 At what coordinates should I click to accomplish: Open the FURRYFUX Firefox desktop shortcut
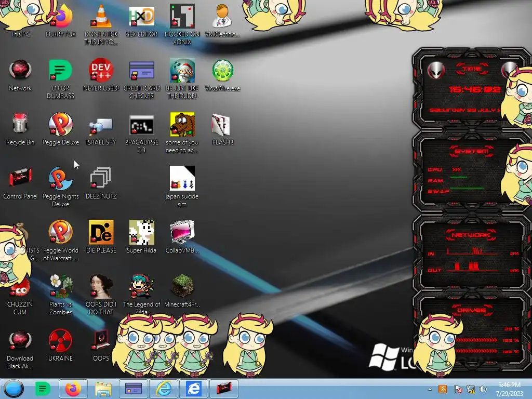(x=60, y=21)
